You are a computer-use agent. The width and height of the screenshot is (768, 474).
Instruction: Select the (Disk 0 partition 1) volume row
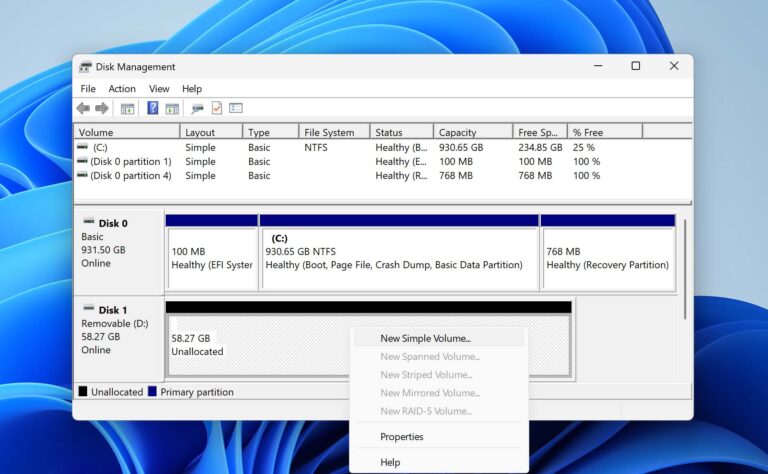(x=383, y=162)
